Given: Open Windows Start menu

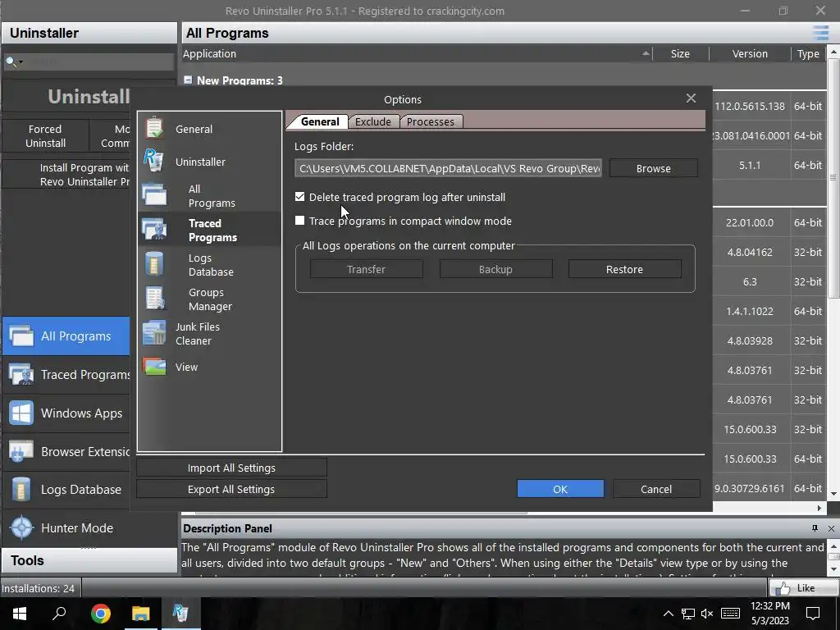Looking at the screenshot, I should click(20, 614).
